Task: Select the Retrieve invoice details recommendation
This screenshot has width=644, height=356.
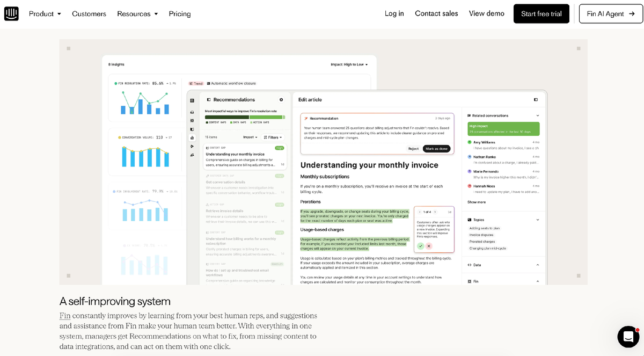Action: pyautogui.click(x=245, y=213)
